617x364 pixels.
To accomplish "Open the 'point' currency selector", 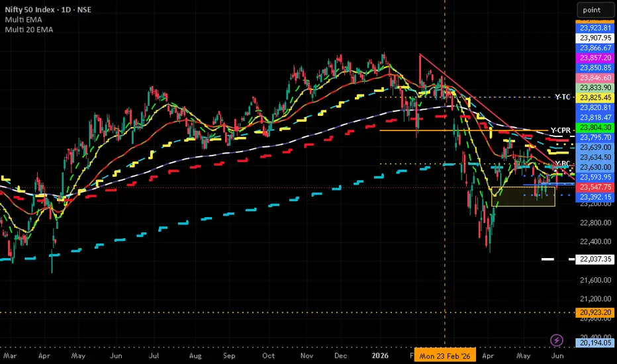I will pyautogui.click(x=595, y=10).
